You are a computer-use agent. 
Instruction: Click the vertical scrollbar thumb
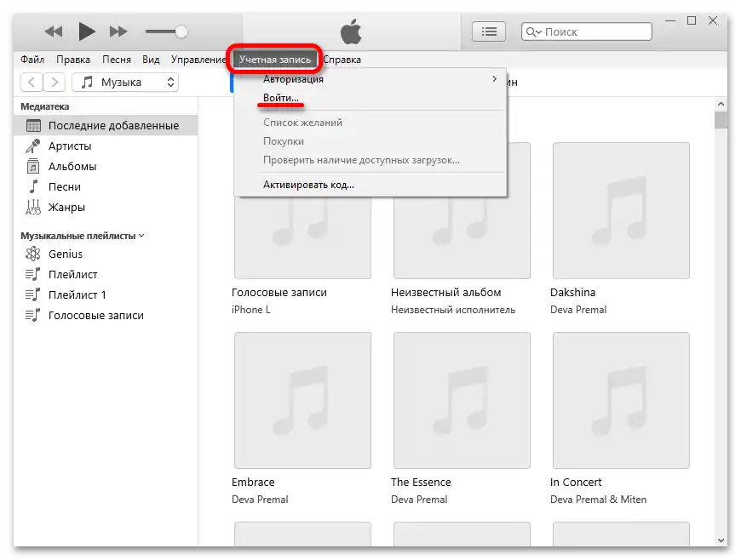(x=721, y=120)
